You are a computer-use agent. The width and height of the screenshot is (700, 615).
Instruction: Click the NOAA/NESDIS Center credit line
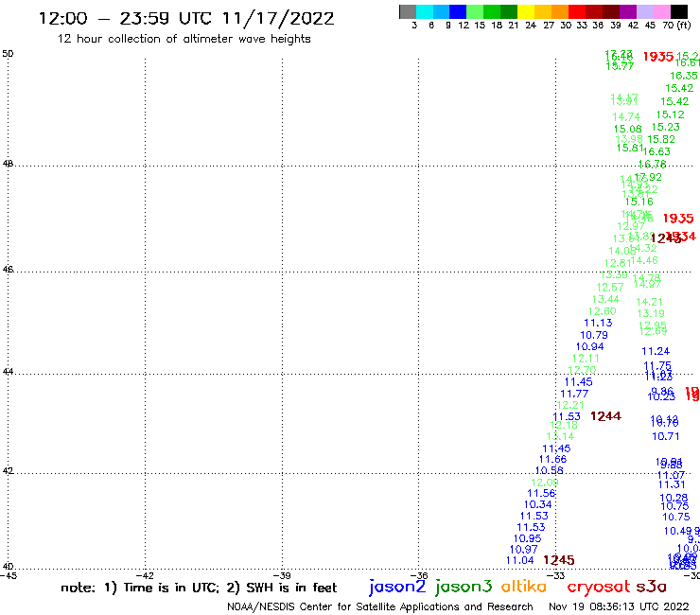pos(380,607)
